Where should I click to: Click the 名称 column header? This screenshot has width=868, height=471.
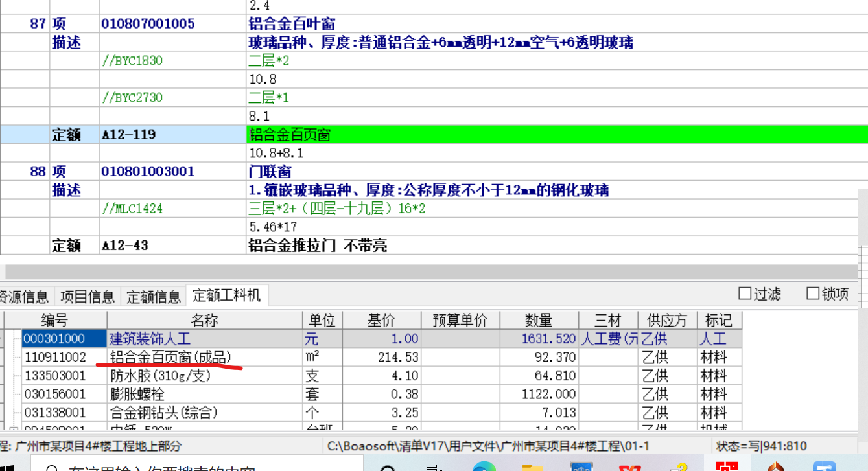point(204,320)
